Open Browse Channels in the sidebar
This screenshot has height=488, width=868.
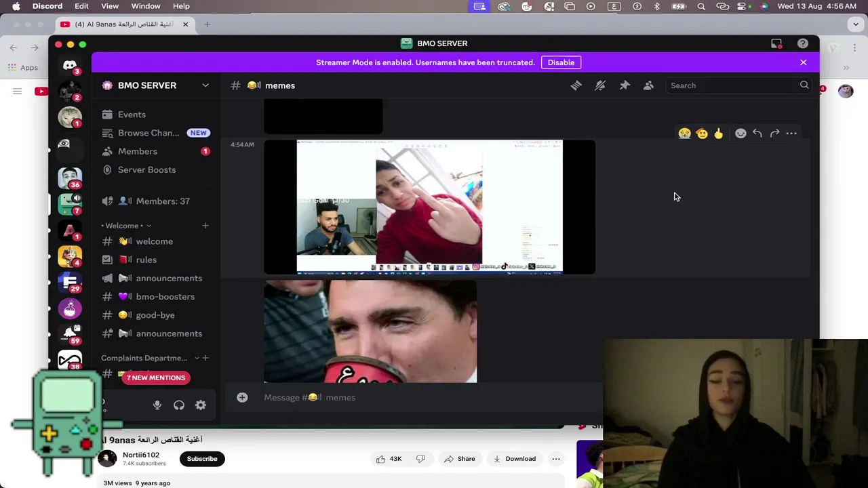(155, 133)
